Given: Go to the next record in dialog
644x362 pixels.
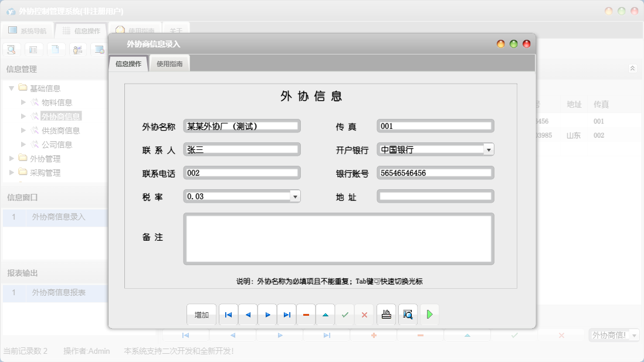Looking at the screenshot, I should [267, 315].
